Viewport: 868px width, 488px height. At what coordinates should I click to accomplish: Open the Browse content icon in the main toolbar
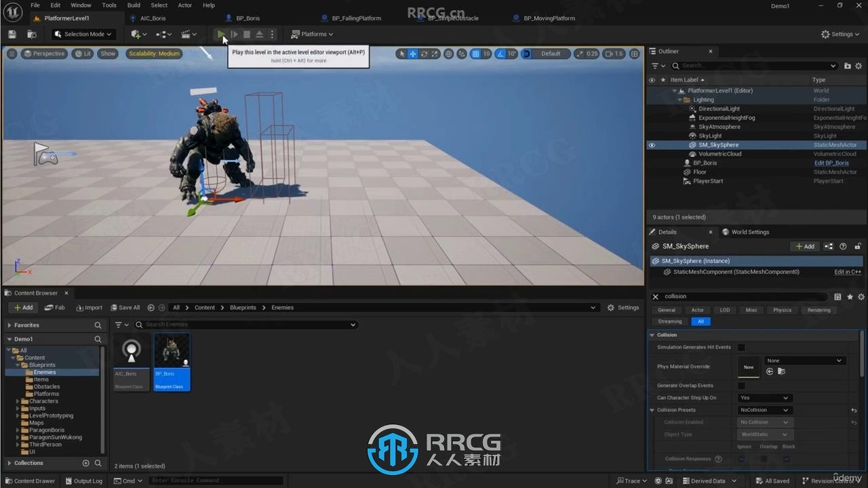click(32, 34)
